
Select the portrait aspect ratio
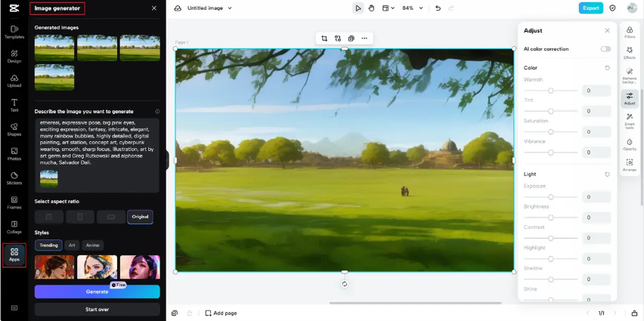pyautogui.click(x=80, y=217)
